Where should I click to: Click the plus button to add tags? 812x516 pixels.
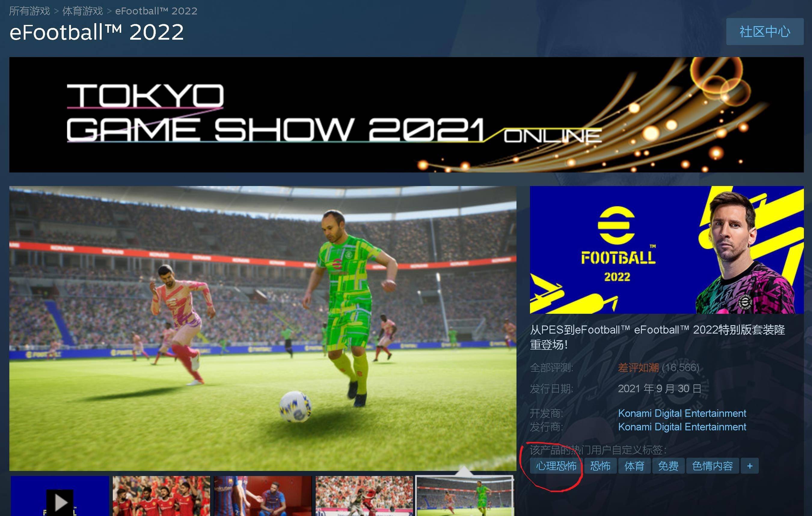click(749, 466)
